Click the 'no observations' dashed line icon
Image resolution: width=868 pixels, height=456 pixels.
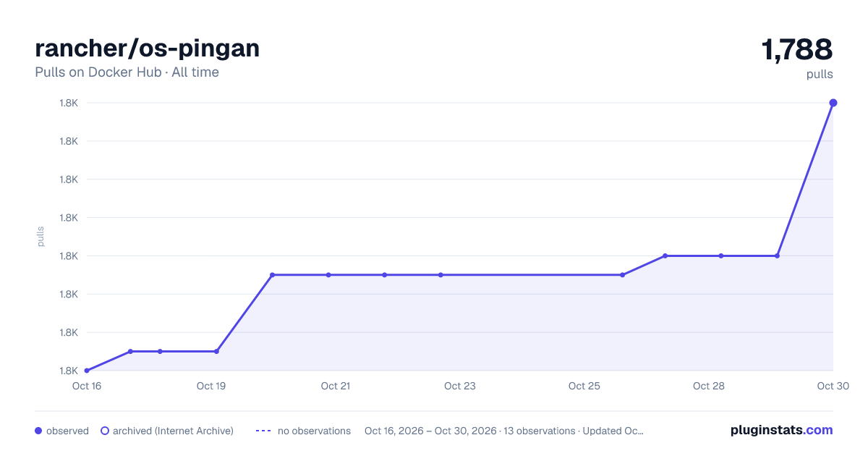click(263, 431)
